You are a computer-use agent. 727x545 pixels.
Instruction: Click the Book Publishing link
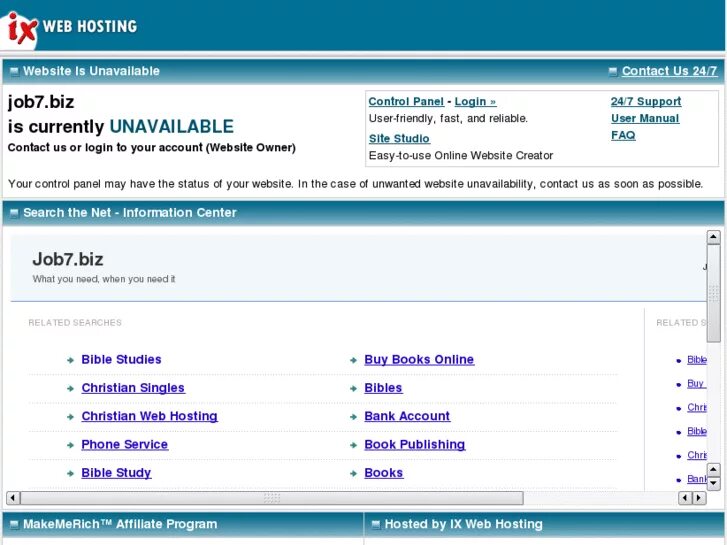[x=415, y=444]
